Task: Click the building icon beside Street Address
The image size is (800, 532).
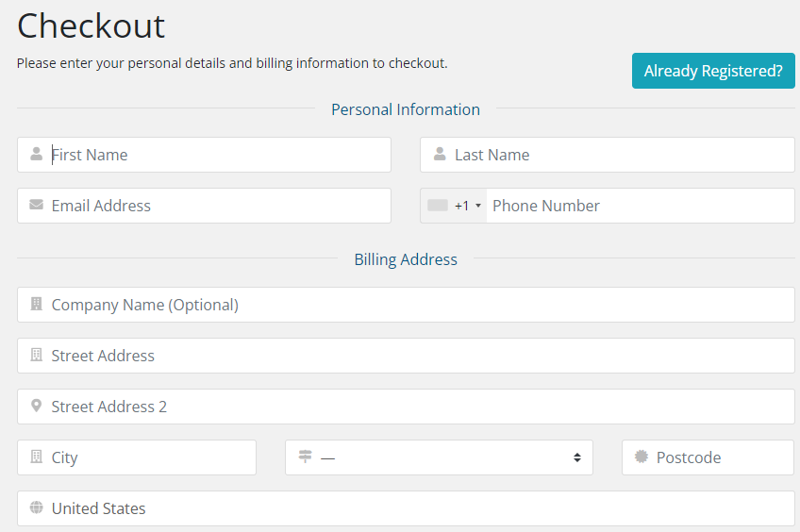Action: coord(36,356)
